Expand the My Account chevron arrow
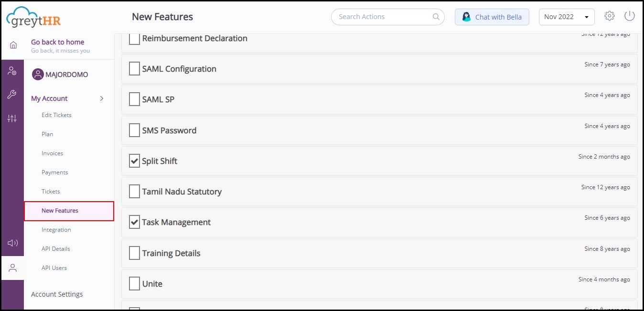This screenshot has height=311, width=644. point(102,98)
